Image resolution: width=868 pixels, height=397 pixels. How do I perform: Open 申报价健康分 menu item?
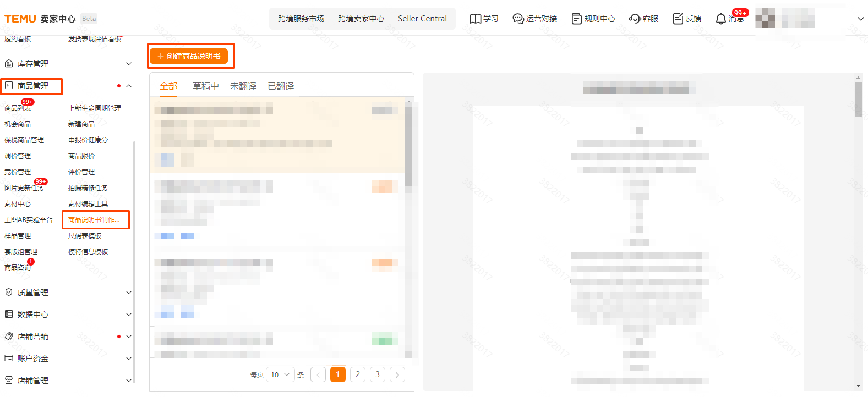pos(88,140)
